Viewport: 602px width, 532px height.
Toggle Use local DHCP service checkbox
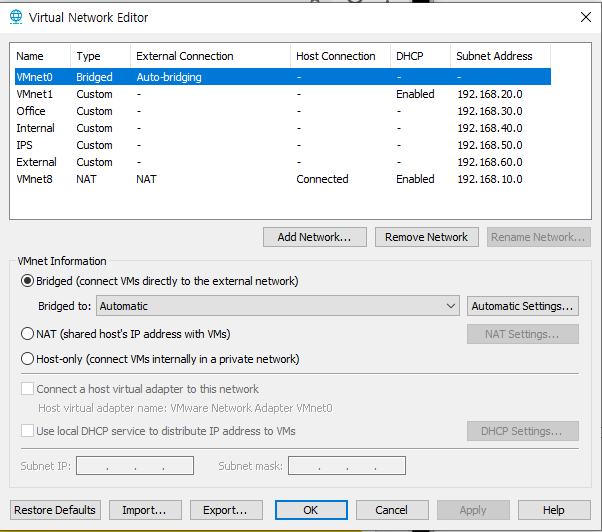click(x=27, y=431)
